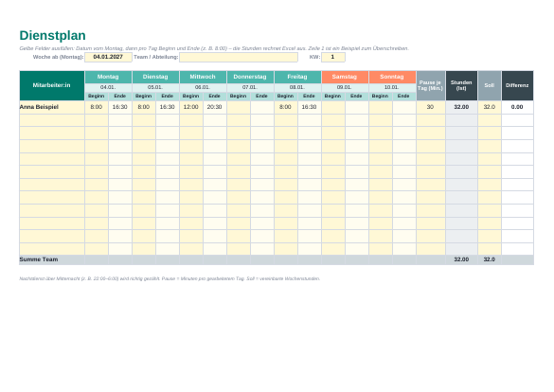The height and width of the screenshot is (392, 554).
Task: Click the Beginn subheader under Dienstag
Action: [x=144, y=96]
